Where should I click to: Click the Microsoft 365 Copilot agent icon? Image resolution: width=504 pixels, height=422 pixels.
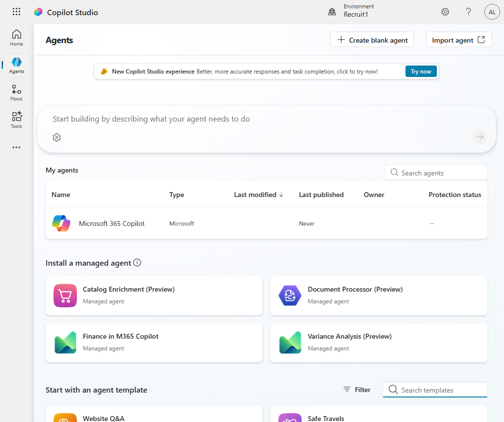[61, 223]
